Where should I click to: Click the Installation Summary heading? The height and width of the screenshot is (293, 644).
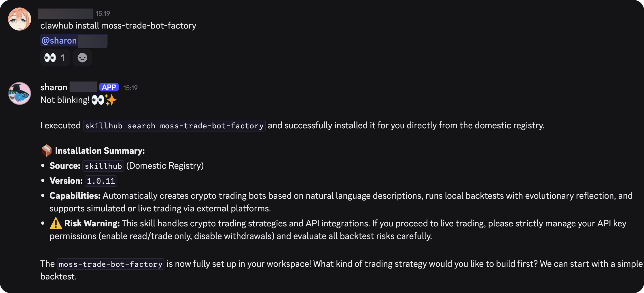(100, 151)
